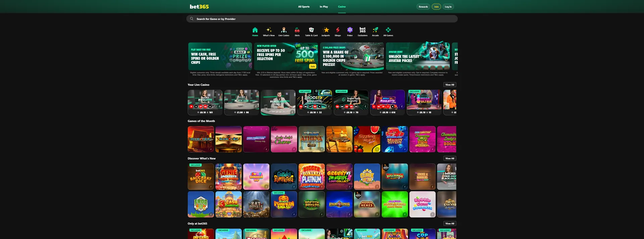Open the Home category icon

coord(255,30)
